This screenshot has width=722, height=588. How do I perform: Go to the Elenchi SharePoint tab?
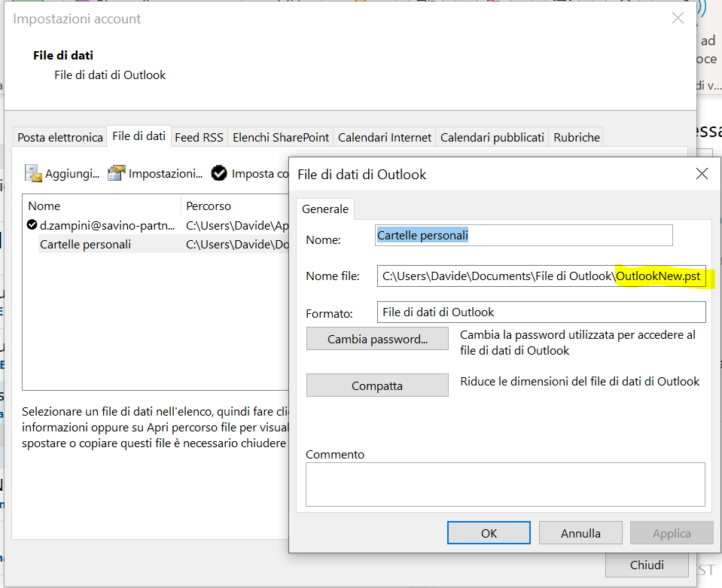(x=280, y=137)
